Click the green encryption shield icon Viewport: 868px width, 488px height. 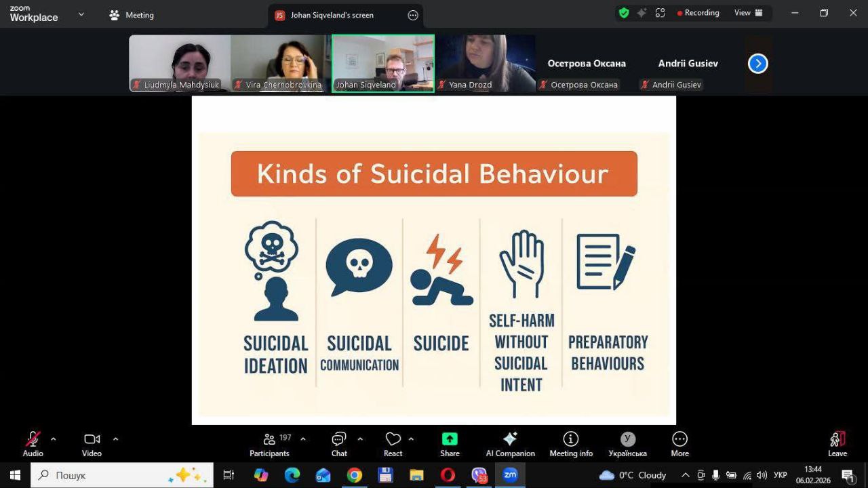point(623,13)
